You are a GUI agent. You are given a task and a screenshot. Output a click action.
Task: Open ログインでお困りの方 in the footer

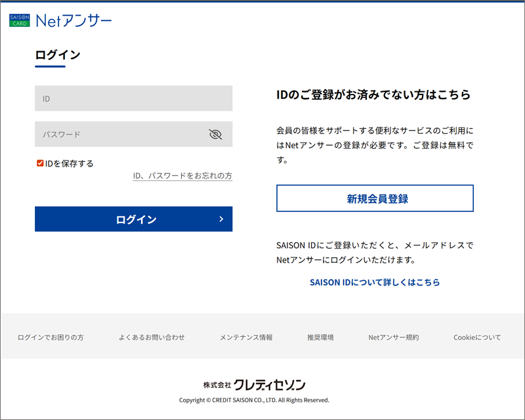(51, 337)
